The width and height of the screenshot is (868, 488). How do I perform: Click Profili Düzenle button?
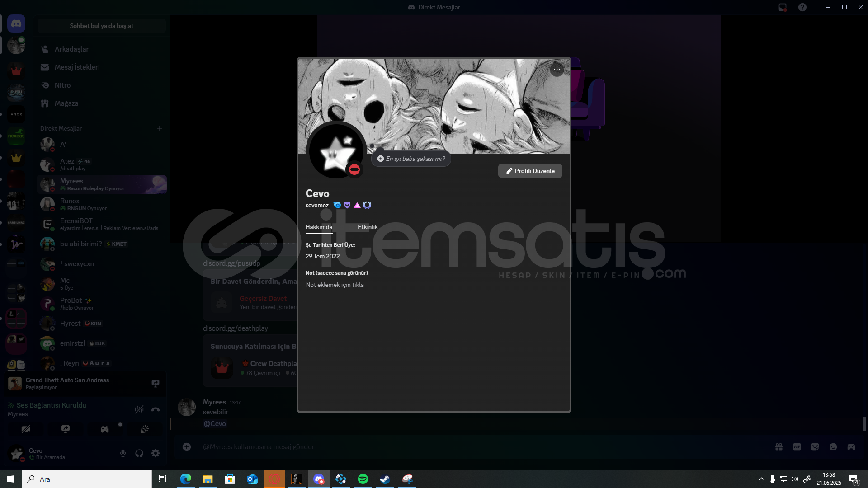coord(530,171)
